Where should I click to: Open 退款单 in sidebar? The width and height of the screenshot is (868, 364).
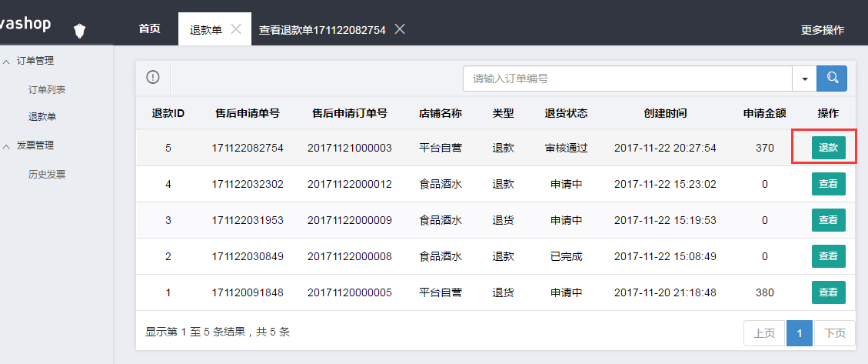pyautogui.click(x=42, y=117)
